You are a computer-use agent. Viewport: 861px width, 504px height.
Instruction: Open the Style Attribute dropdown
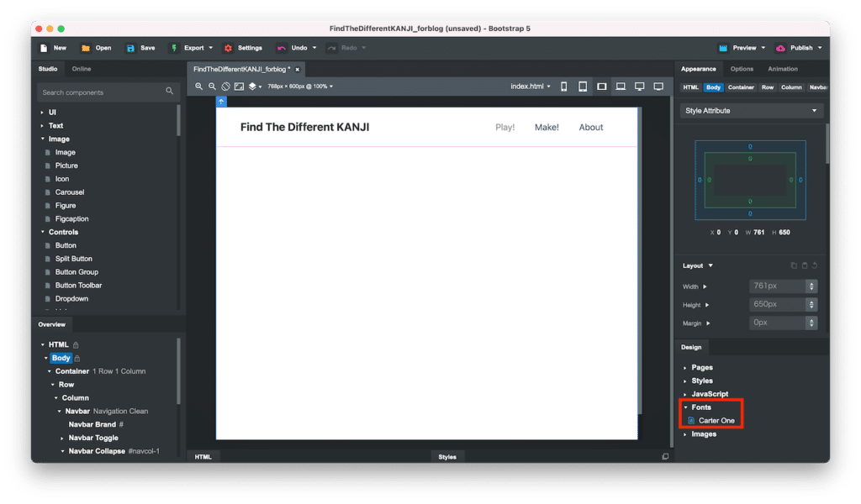(751, 111)
